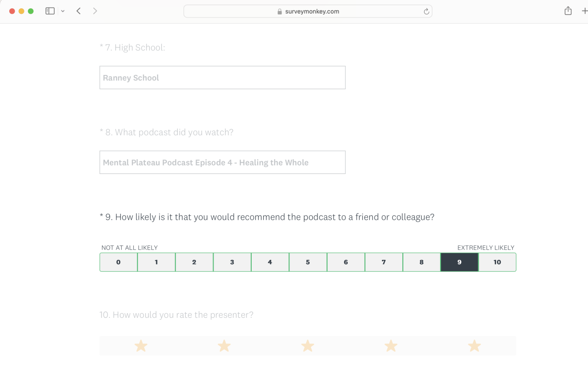Screen dimensions: 588x373
Task: Click the fourth presenter rating star
Action: pyautogui.click(x=391, y=346)
